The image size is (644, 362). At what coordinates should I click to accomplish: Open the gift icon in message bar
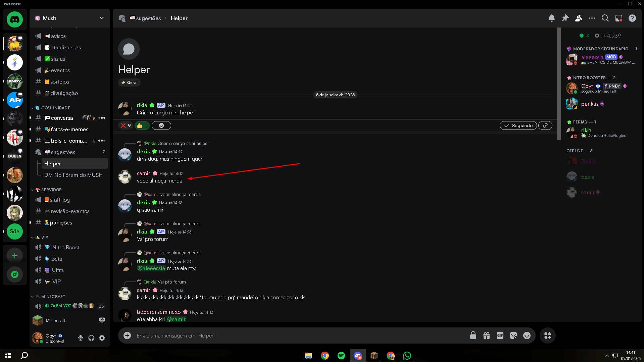[487, 335]
